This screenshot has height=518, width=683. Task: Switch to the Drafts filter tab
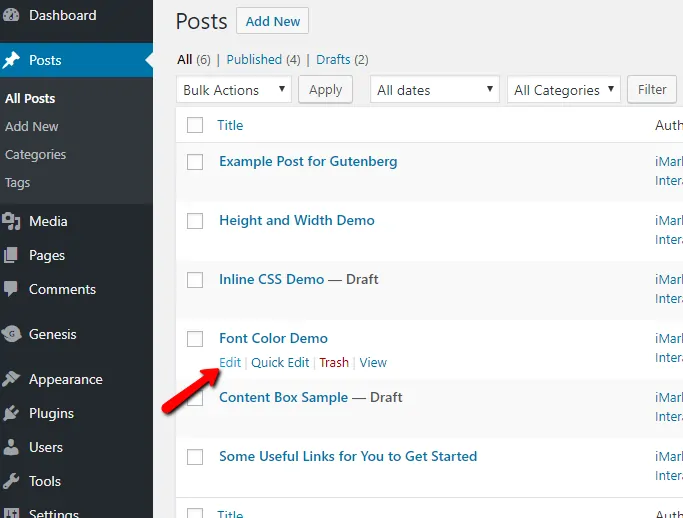pos(333,59)
